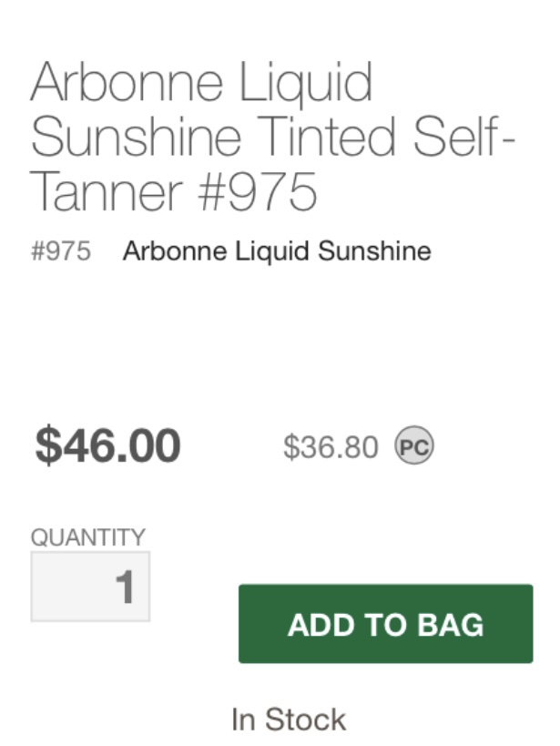Tap the green ADD TO BAG button
This screenshot has width=560, height=746.
(x=383, y=625)
